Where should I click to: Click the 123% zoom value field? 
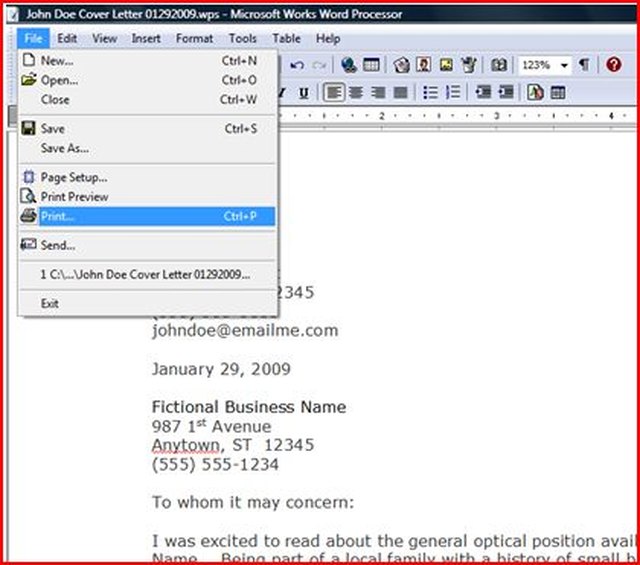(x=537, y=65)
